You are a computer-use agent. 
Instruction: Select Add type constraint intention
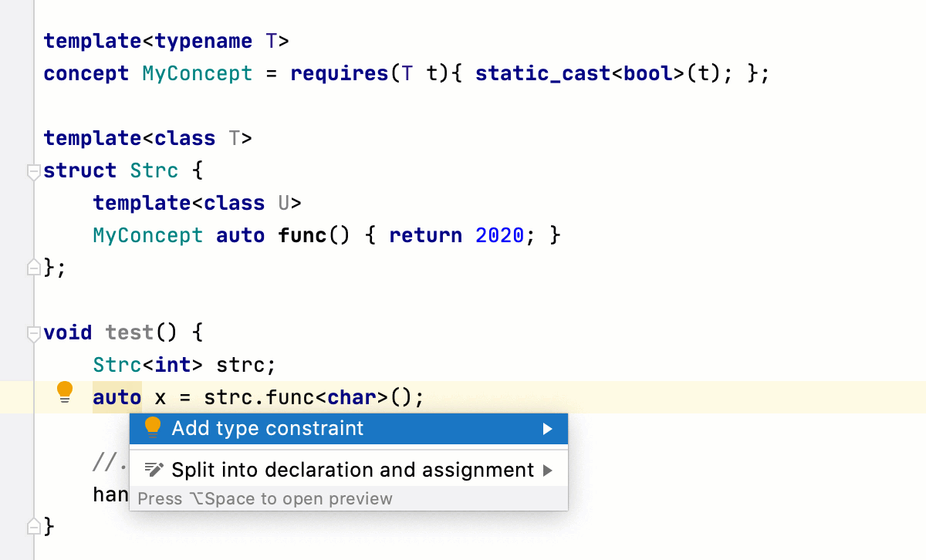(349, 429)
